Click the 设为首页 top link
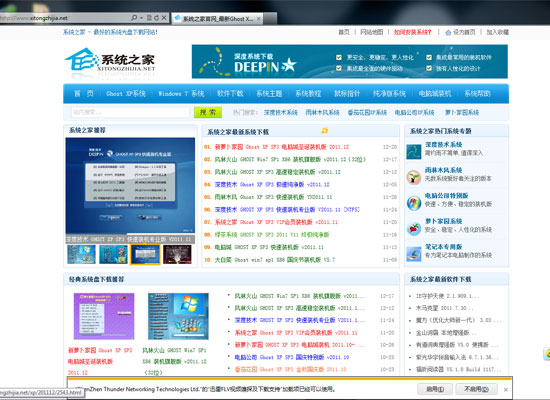The image size is (550, 400). pos(464,32)
